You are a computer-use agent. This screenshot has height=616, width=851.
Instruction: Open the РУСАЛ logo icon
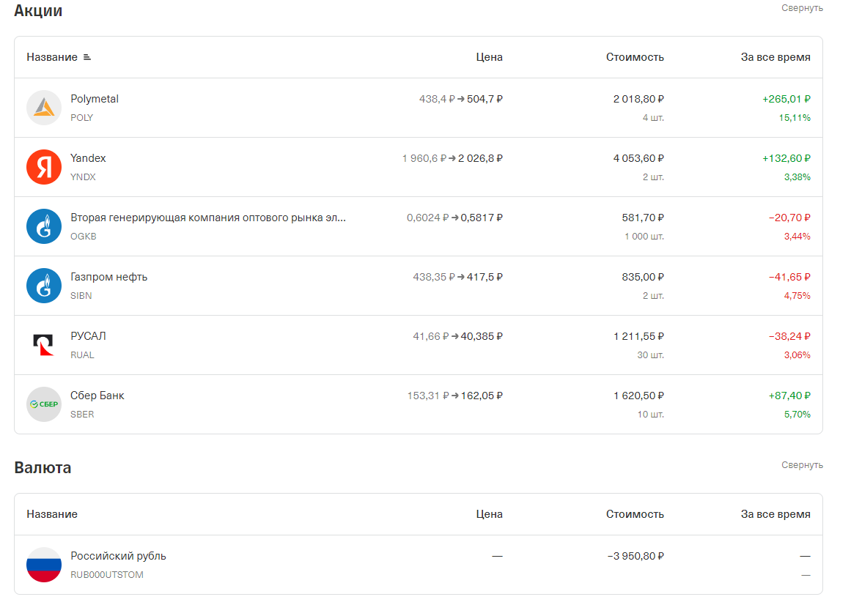pos(44,345)
